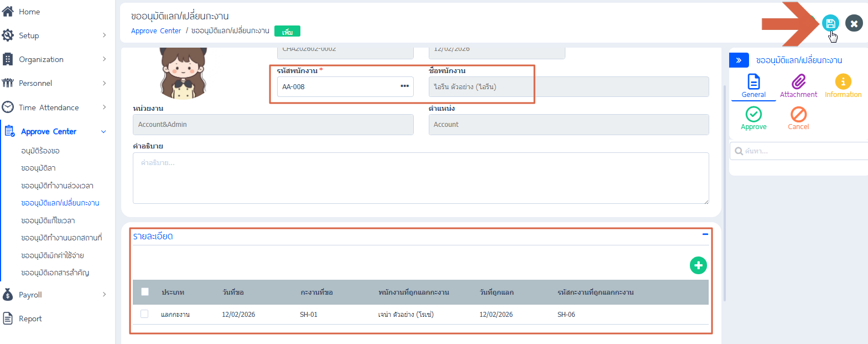This screenshot has width=868, height=344.
Task: Select the General tab
Action: (x=753, y=86)
